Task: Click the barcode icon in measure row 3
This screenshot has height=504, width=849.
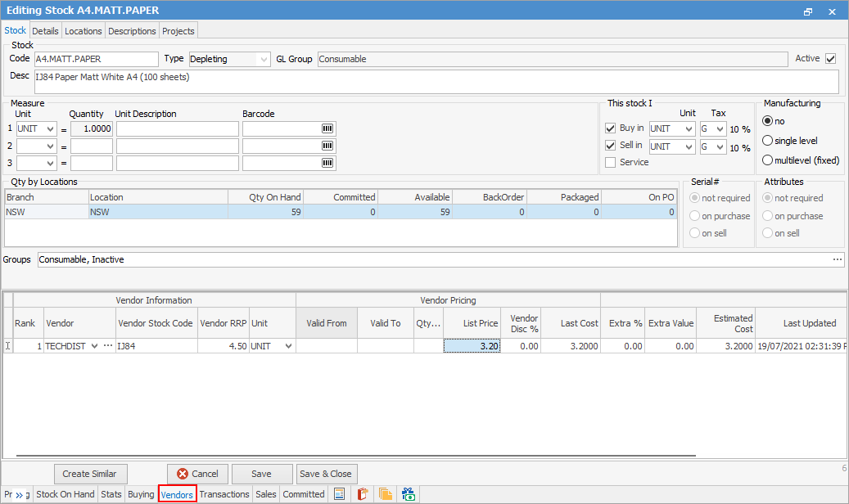Action: pos(327,163)
